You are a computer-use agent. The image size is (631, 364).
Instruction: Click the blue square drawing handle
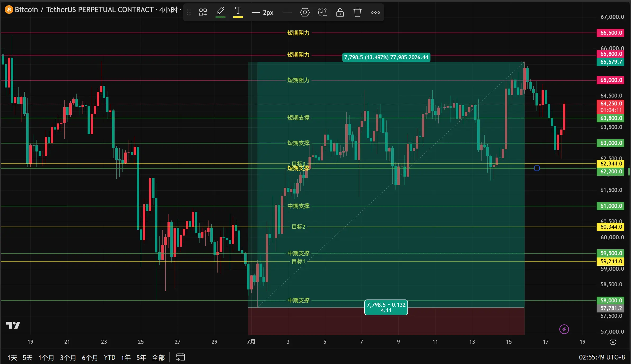(x=537, y=168)
